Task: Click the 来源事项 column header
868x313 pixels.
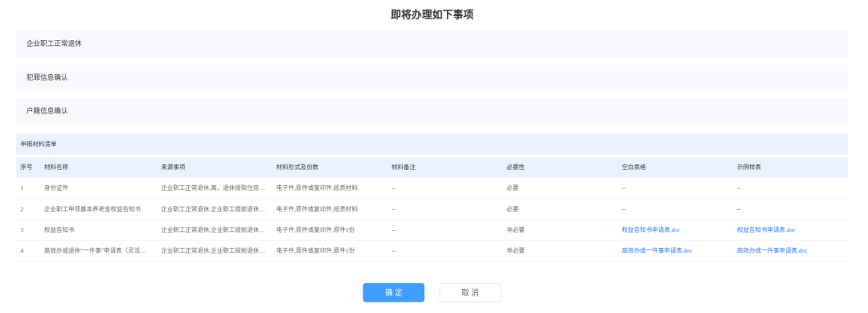Action: click(x=174, y=167)
